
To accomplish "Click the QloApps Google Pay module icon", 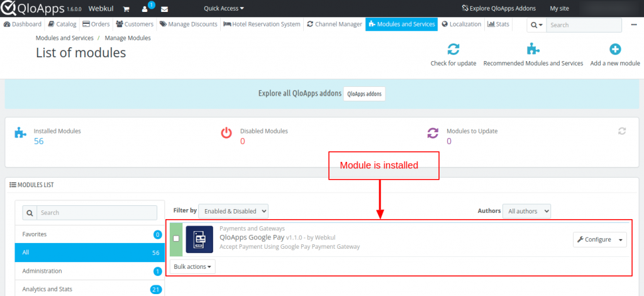I will click(199, 239).
